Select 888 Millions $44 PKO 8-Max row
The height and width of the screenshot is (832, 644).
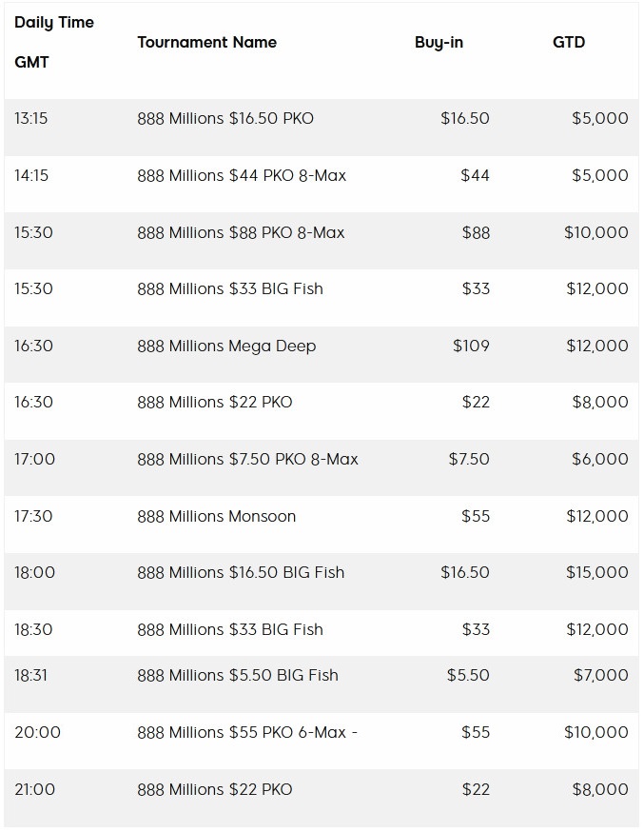322,175
